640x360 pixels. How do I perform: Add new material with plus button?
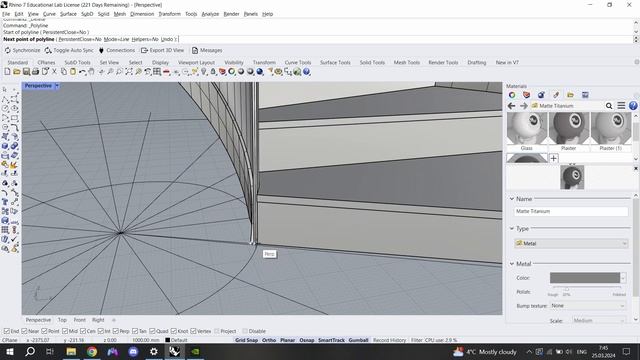pos(553,158)
